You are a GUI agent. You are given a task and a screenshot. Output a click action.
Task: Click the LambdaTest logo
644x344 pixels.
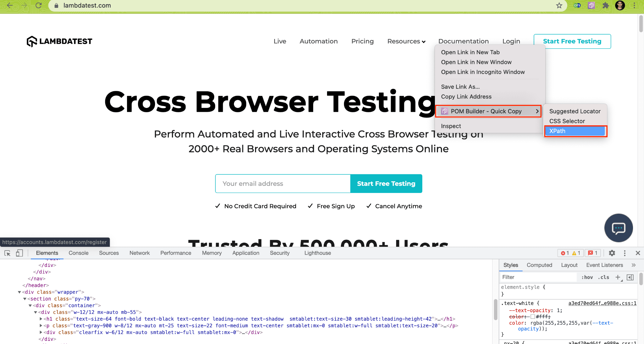pyautogui.click(x=59, y=41)
